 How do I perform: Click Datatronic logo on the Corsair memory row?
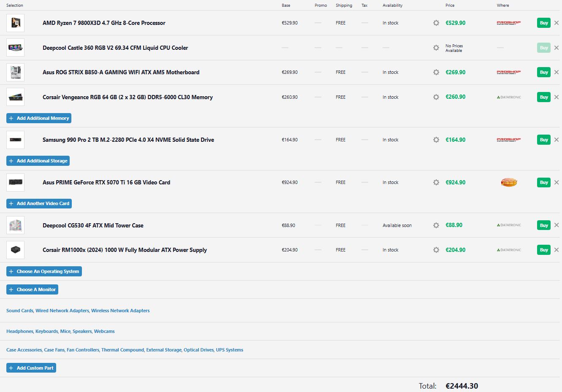pos(509,97)
